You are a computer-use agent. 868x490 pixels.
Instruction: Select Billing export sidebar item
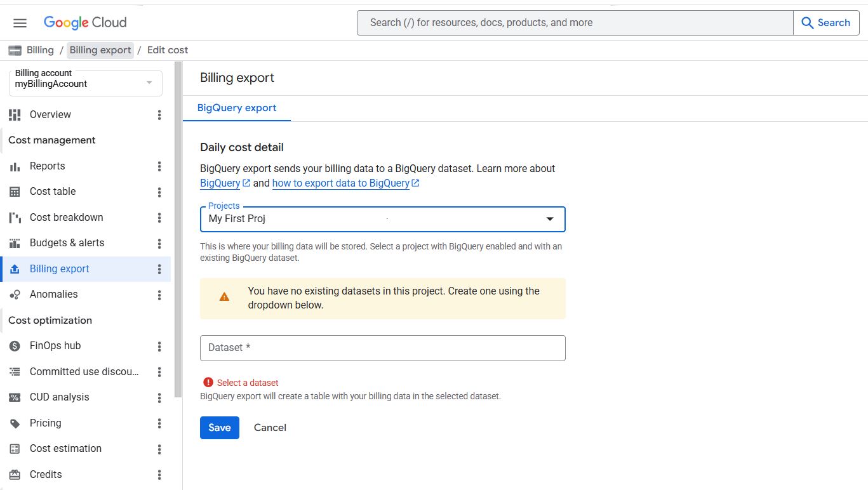[x=85, y=269]
